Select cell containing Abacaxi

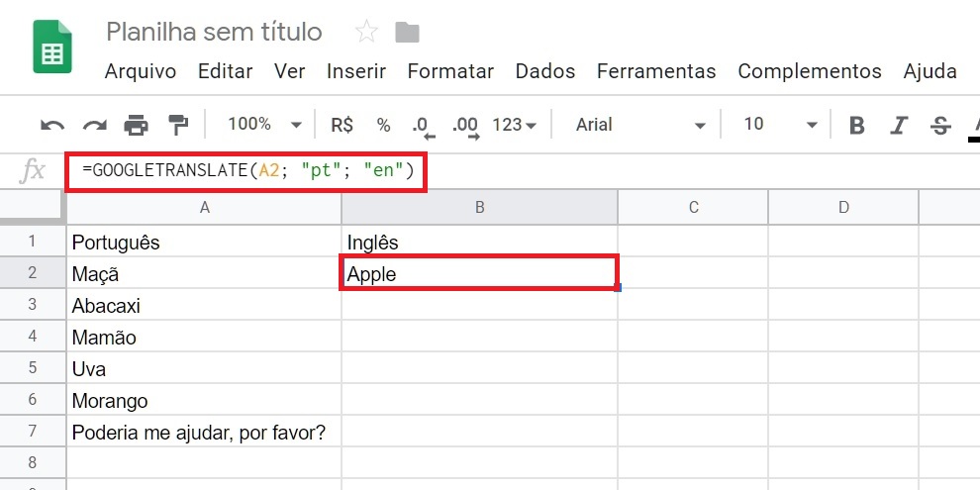point(203,306)
